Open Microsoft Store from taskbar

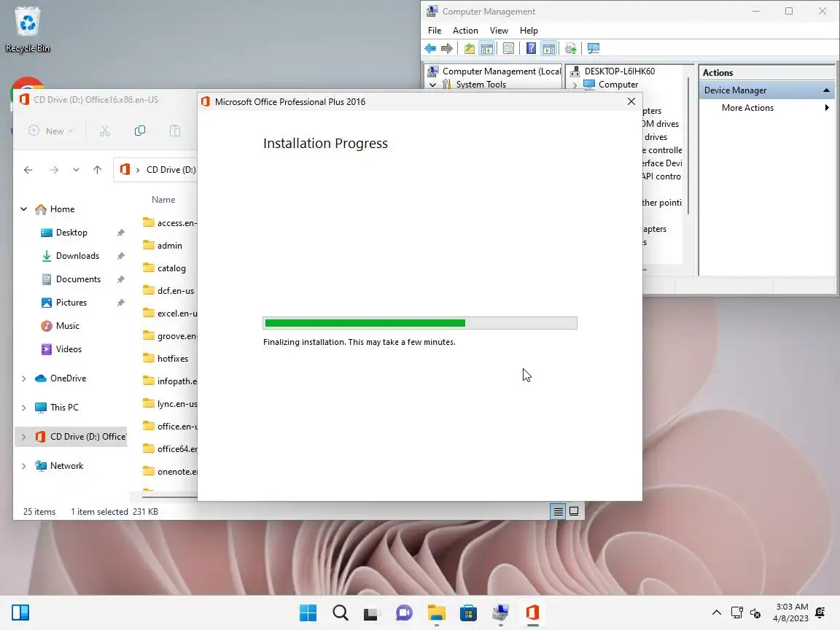point(468,612)
